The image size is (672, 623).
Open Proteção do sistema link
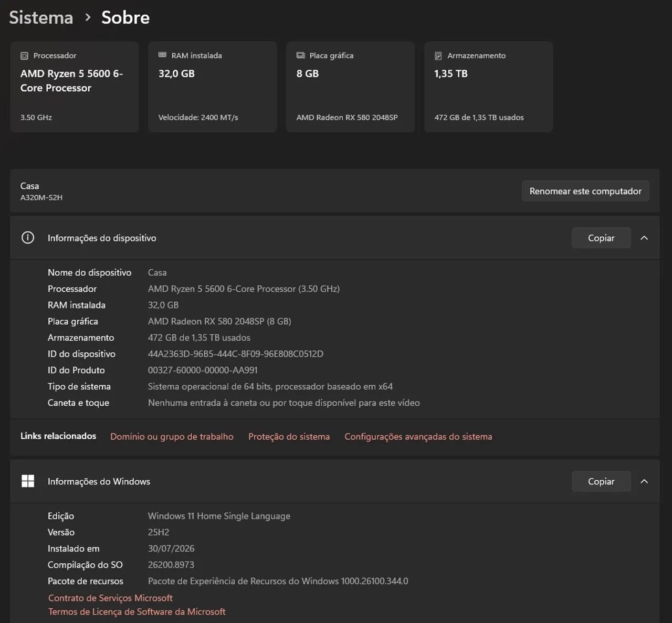point(289,437)
